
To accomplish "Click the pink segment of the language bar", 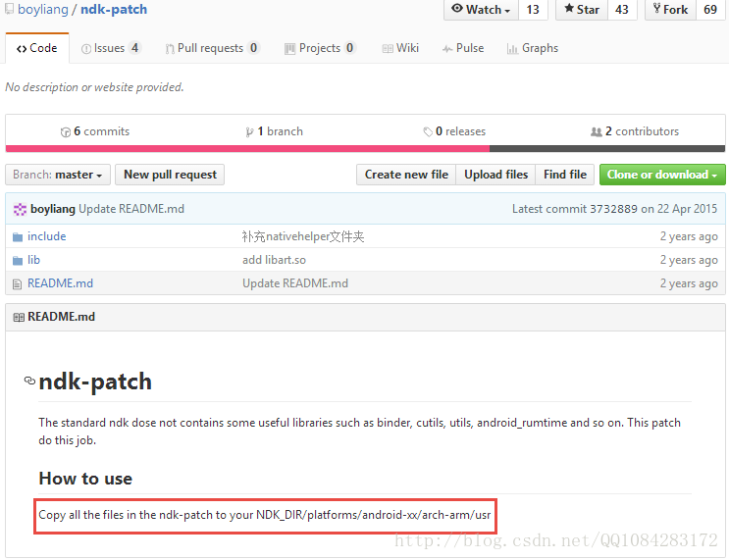I will tap(247, 149).
